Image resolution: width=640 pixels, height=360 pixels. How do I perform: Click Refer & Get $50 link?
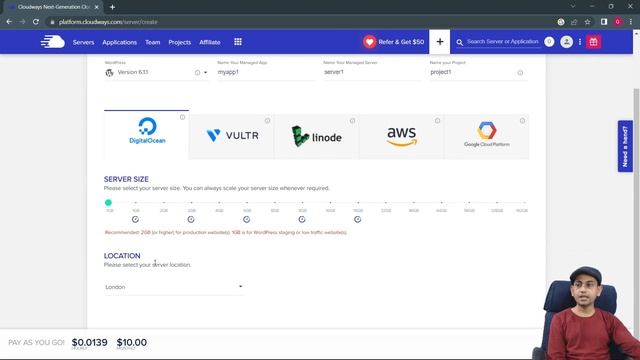401,42
